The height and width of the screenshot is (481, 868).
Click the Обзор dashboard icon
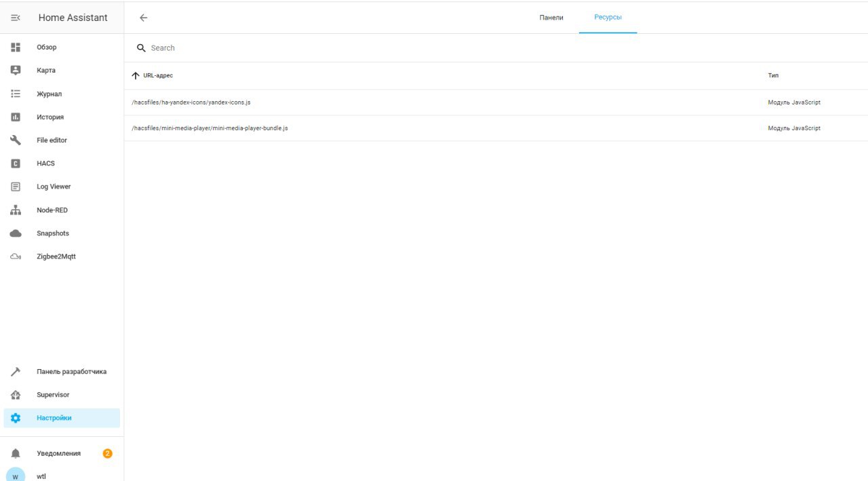(16, 47)
